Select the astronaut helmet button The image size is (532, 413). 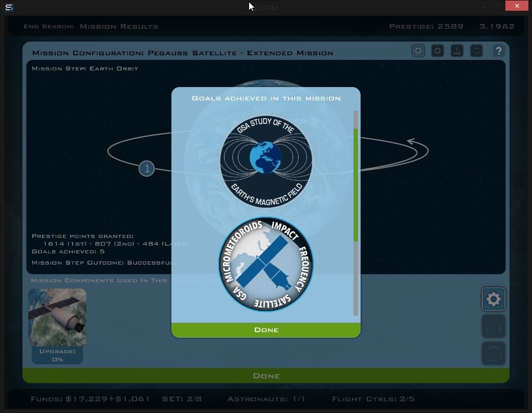493,354
